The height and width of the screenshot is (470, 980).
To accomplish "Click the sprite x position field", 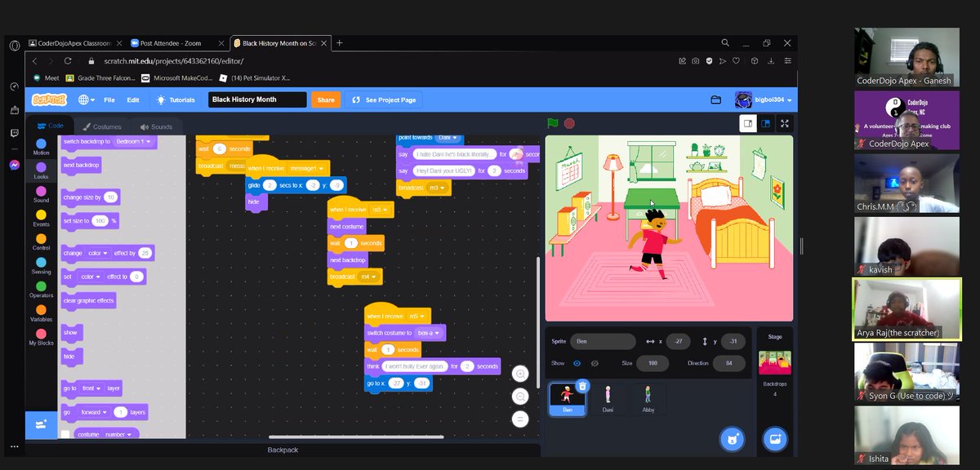I will tap(678, 341).
